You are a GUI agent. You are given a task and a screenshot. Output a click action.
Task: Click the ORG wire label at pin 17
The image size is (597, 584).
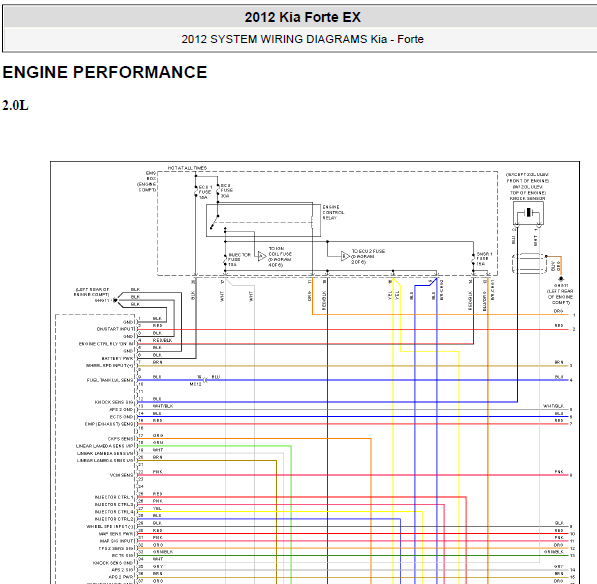tap(158, 435)
